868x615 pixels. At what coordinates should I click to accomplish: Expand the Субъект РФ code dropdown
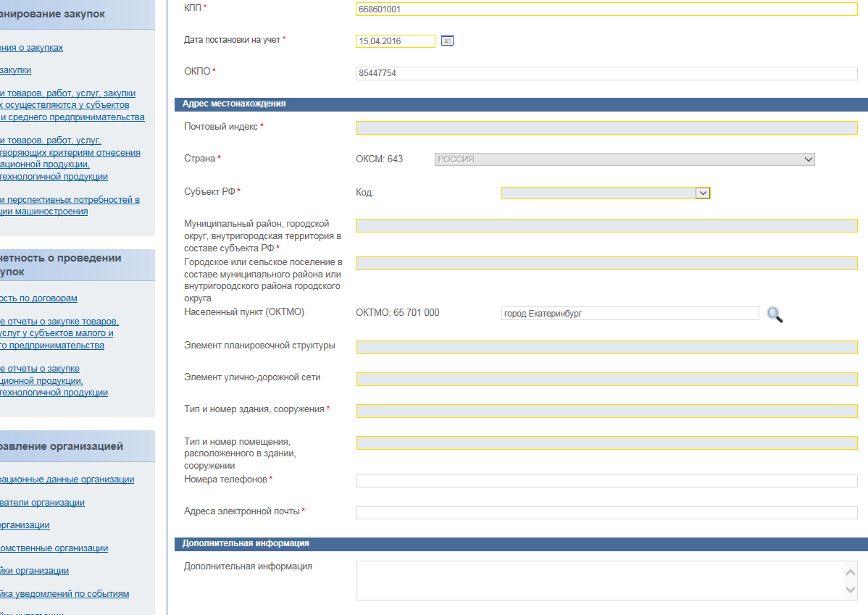point(701,193)
